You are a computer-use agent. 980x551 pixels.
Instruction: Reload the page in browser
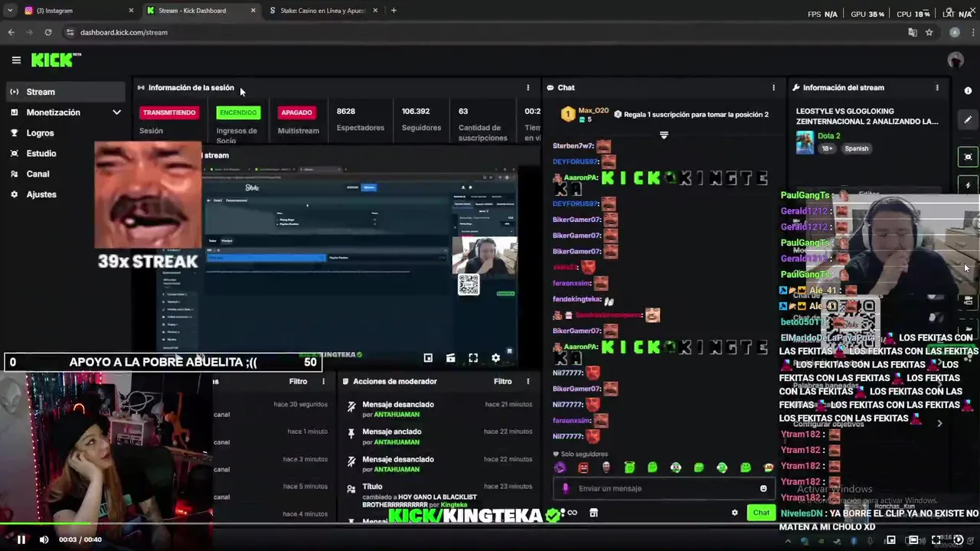[x=48, y=32]
